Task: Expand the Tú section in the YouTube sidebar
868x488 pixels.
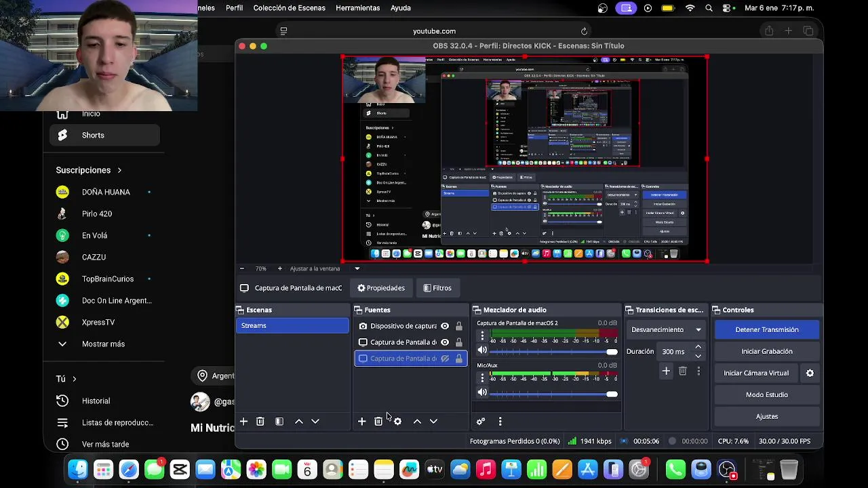Action: point(66,379)
